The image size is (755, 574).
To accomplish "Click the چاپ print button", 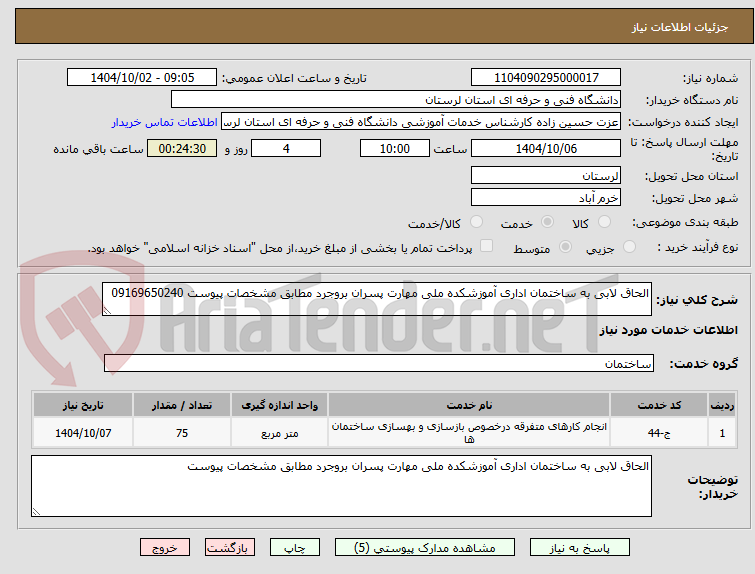I will (295, 548).
